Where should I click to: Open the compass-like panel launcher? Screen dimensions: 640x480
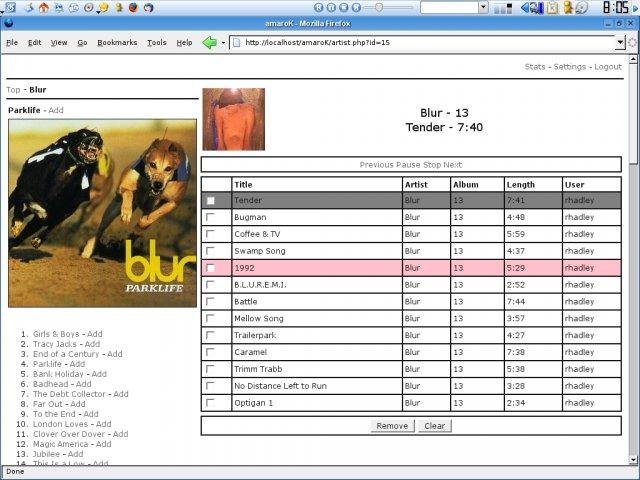[89, 7]
